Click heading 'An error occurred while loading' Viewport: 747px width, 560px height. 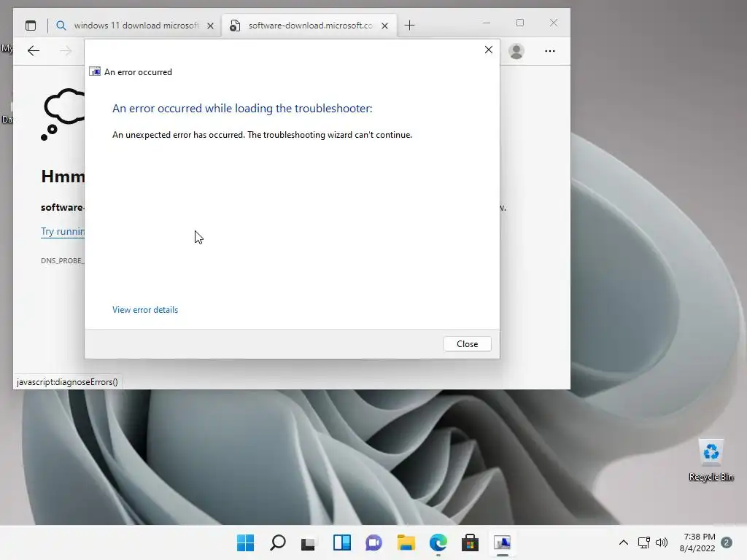242,108
